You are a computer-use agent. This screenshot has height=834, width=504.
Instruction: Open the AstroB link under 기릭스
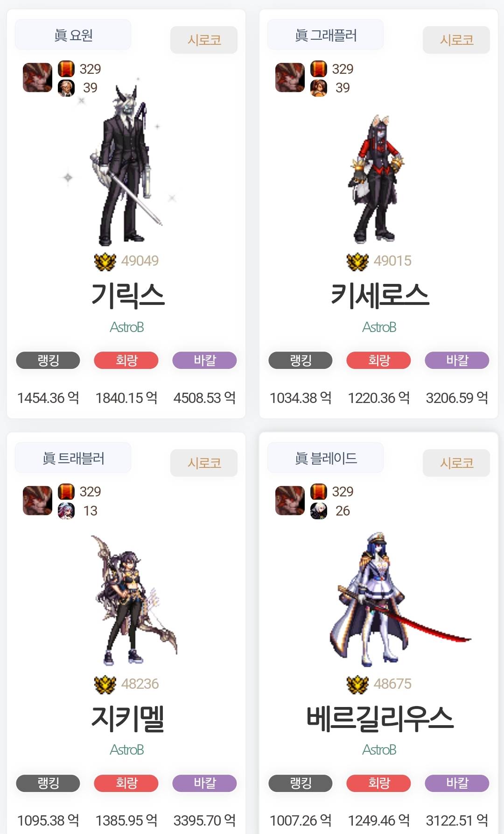point(126,327)
